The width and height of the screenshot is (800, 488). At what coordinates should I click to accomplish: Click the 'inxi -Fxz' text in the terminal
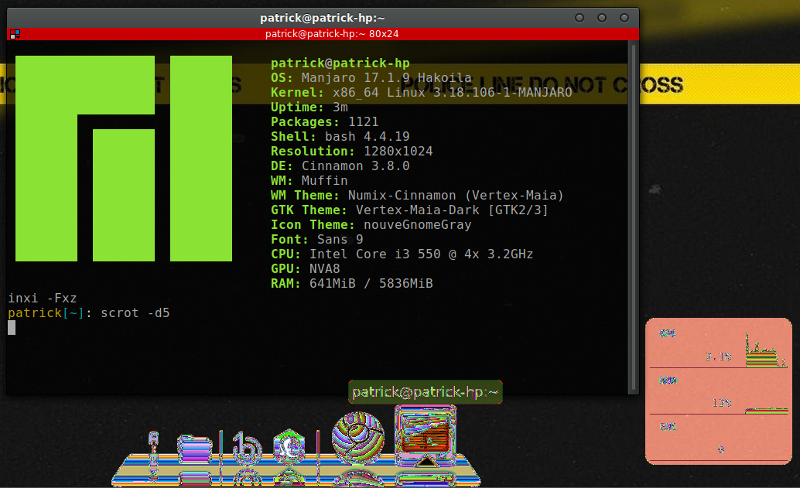click(x=42, y=298)
